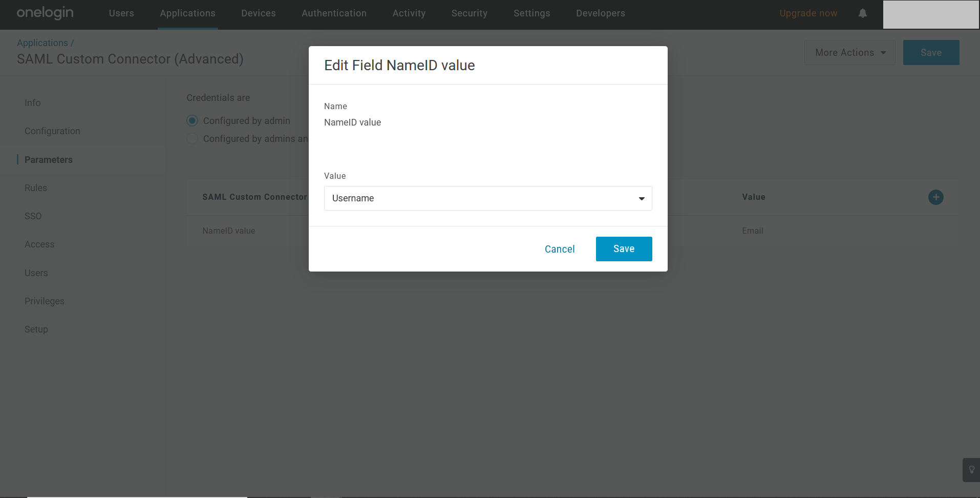Click the Upgrade now link
This screenshot has height=498, width=980.
808,13
